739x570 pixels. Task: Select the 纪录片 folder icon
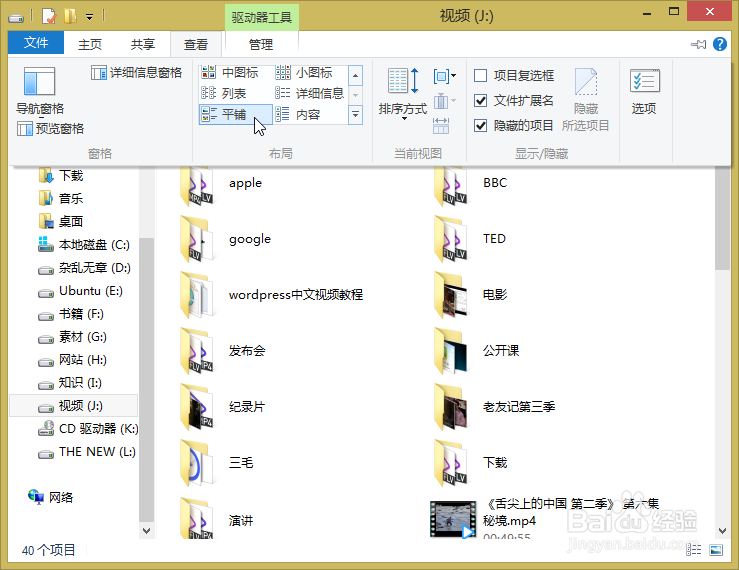pyautogui.click(x=197, y=407)
